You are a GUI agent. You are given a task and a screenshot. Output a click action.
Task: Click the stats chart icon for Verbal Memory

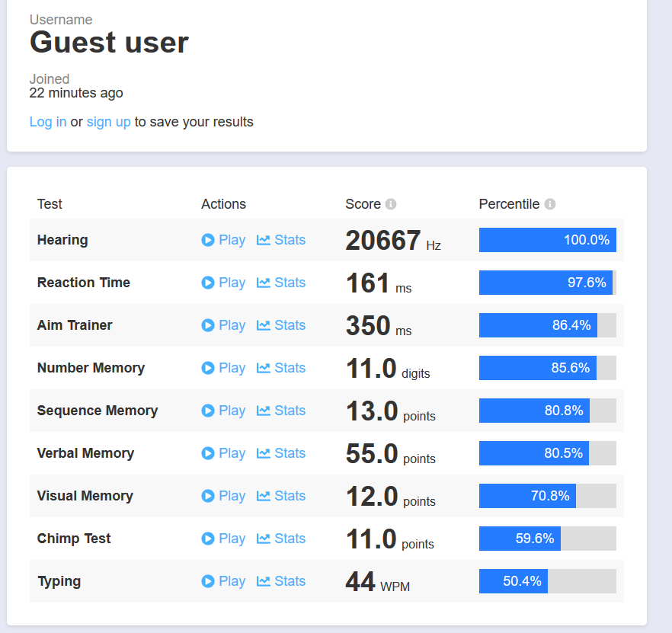[264, 453]
